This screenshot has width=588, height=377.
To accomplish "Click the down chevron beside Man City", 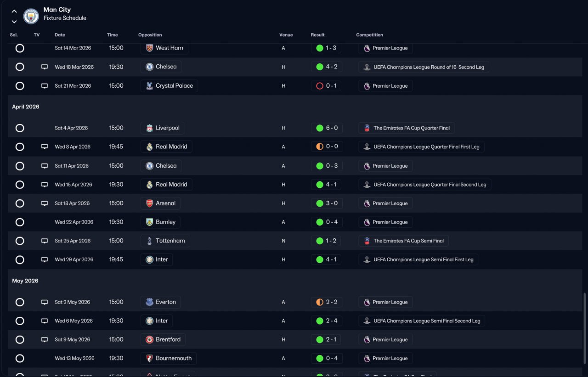I will tap(14, 22).
